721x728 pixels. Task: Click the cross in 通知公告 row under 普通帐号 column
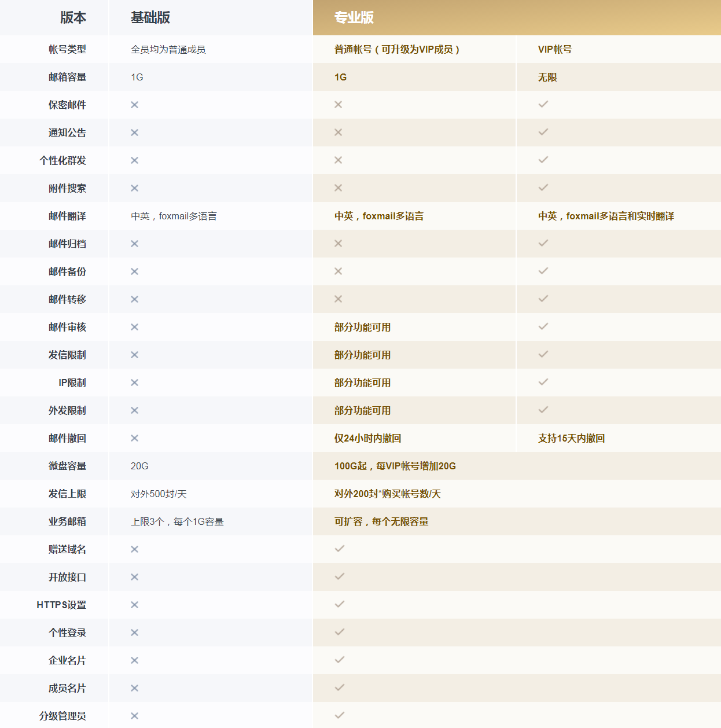339,133
